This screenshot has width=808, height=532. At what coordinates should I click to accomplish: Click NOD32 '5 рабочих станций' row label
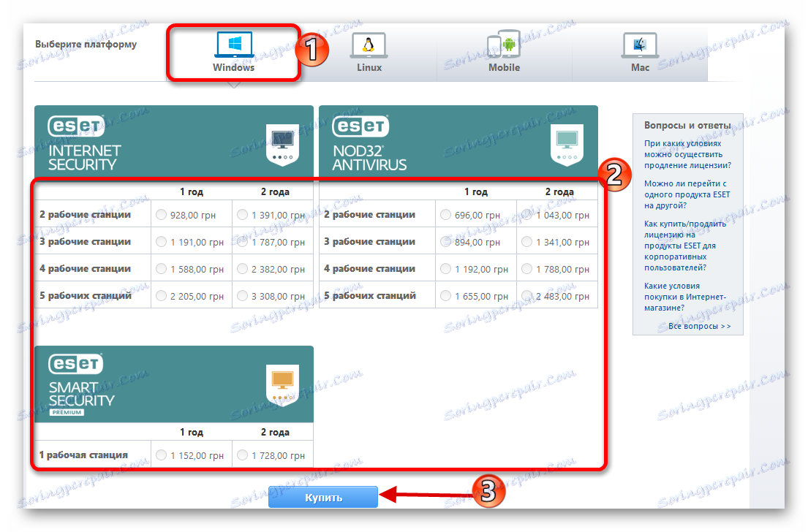point(370,296)
